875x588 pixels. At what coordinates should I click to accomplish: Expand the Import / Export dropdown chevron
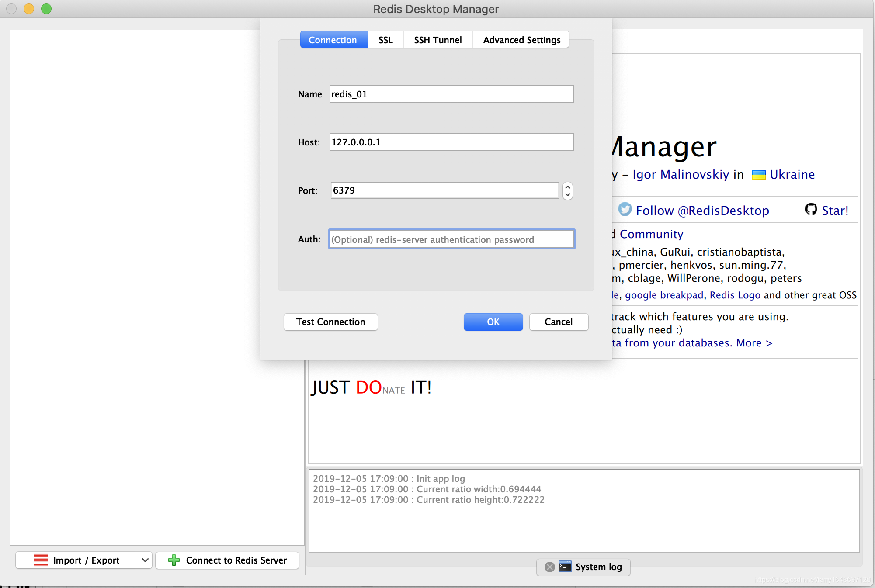tap(145, 560)
